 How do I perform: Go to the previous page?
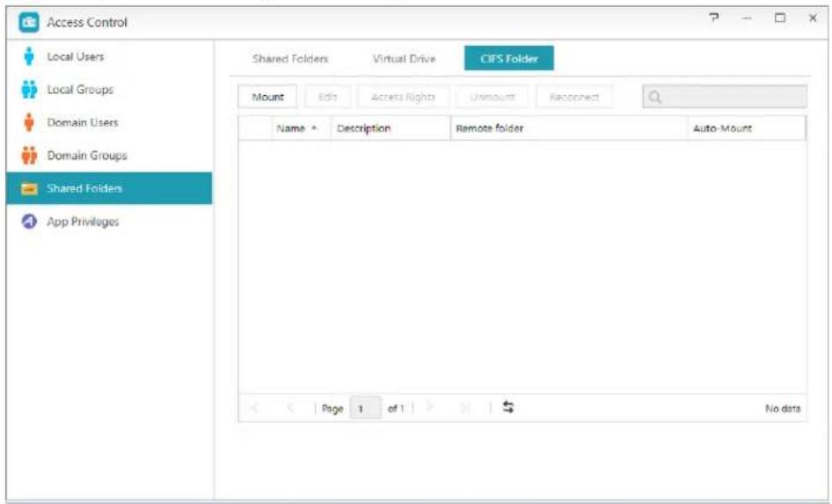click(x=290, y=408)
